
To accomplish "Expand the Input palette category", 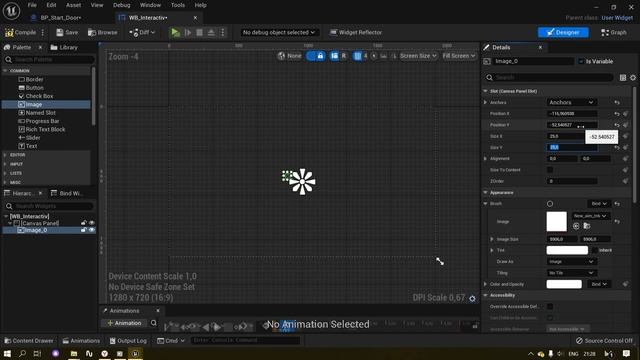I will [x=5, y=164].
